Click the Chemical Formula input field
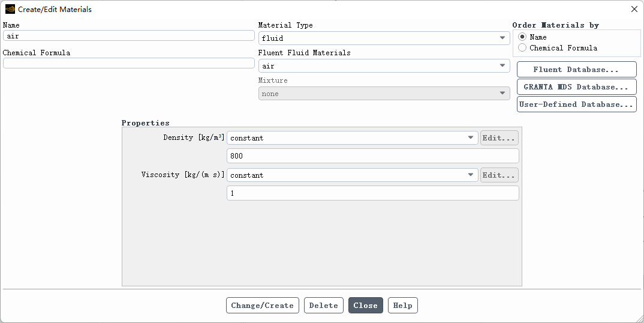The image size is (644, 323). click(x=128, y=63)
